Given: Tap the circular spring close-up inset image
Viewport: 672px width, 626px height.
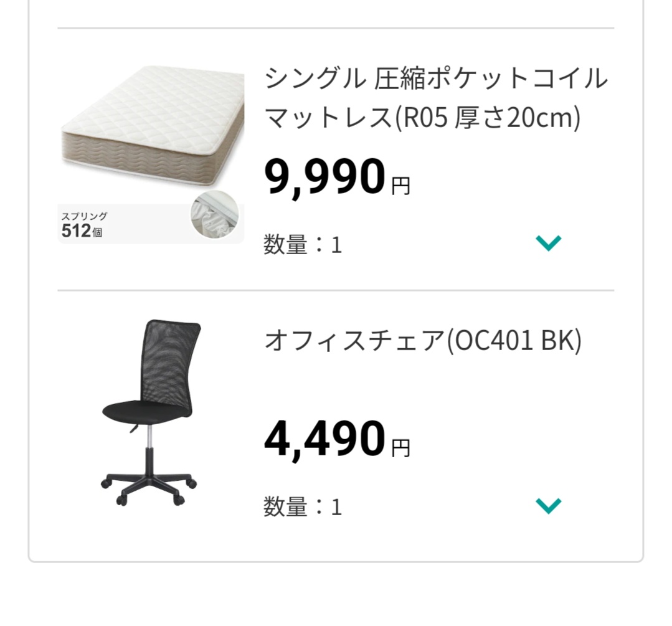Looking at the screenshot, I should pos(215,214).
